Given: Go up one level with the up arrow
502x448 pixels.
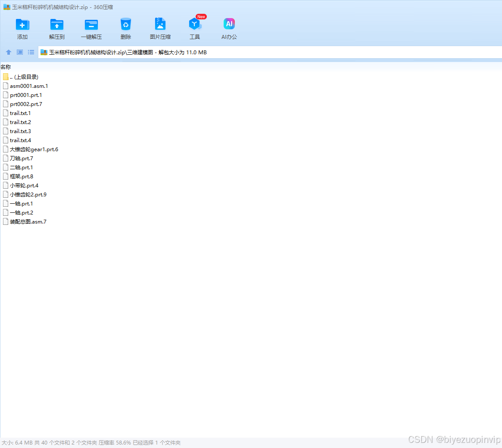Looking at the screenshot, I should tap(9, 52).
